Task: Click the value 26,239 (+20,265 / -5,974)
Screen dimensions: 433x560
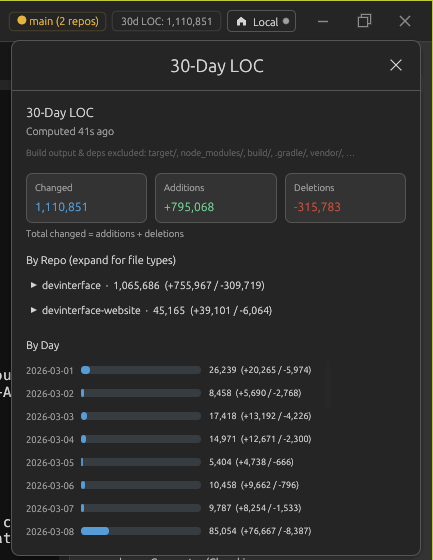Action: 260,370
